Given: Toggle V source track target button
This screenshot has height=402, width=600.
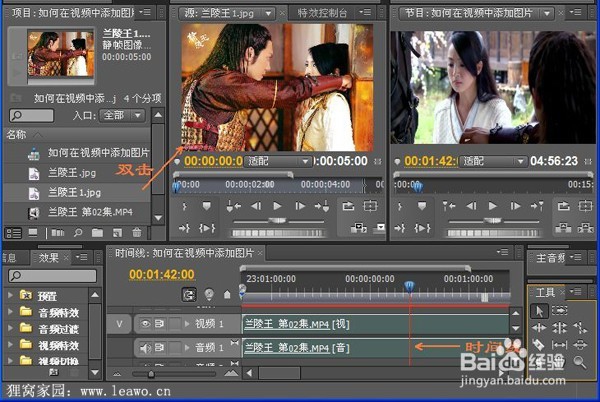Looking at the screenshot, I should pos(119,324).
